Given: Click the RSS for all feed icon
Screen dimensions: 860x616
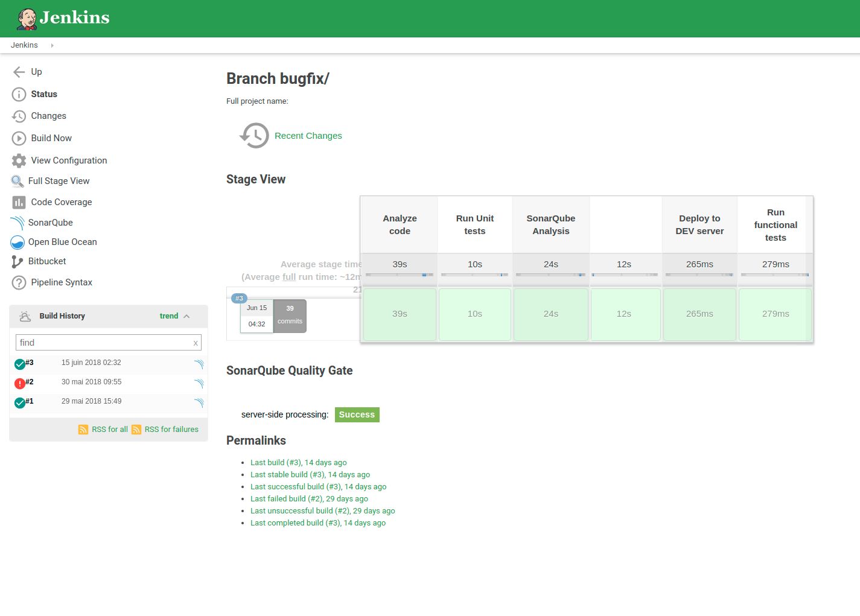Looking at the screenshot, I should (83, 430).
